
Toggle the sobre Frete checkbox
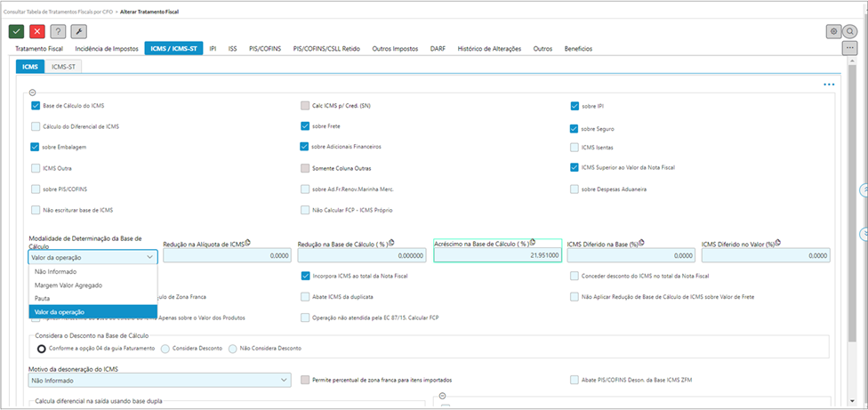(305, 126)
